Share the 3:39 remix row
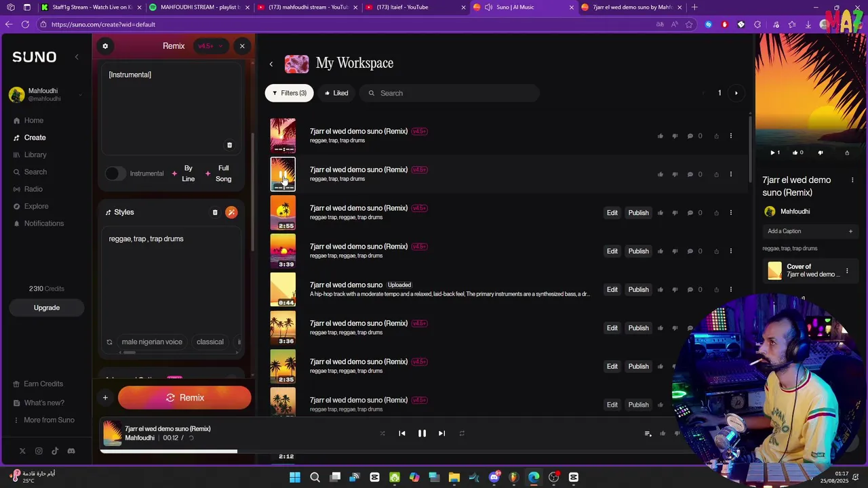The image size is (868, 488). 716,251
